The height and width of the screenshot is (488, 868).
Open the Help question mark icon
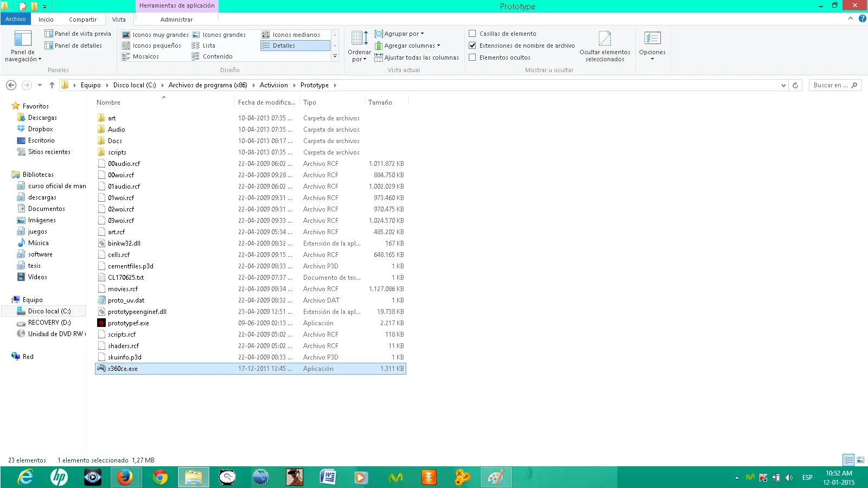(x=862, y=18)
